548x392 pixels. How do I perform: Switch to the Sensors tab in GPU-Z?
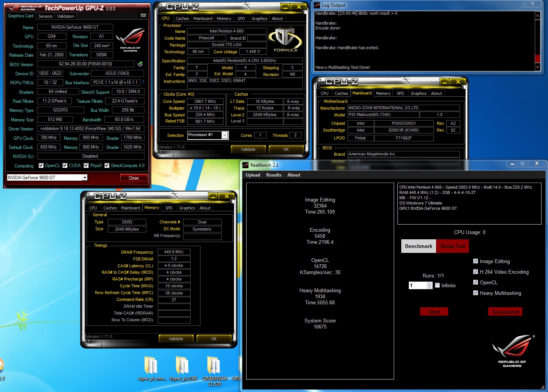coord(45,16)
